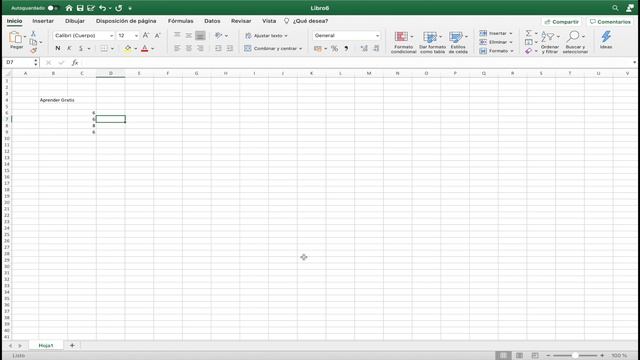This screenshot has width=640, height=360.
Task: Click the Redo circular arrow icon
Action: [x=119, y=8]
